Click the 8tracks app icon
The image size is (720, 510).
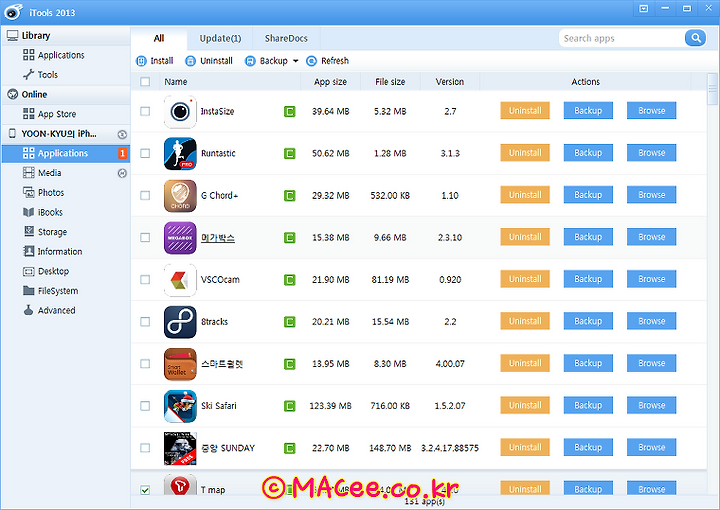(180, 322)
